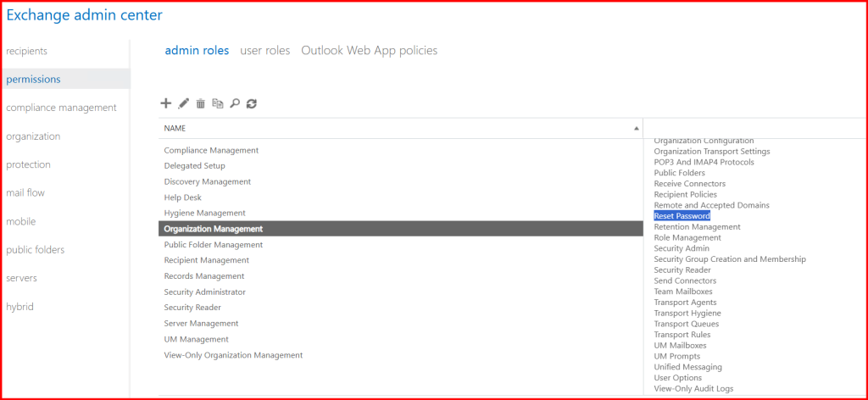This screenshot has width=868, height=400.
Task: Navigate to mail flow section
Action: pyautogui.click(x=25, y=193)
